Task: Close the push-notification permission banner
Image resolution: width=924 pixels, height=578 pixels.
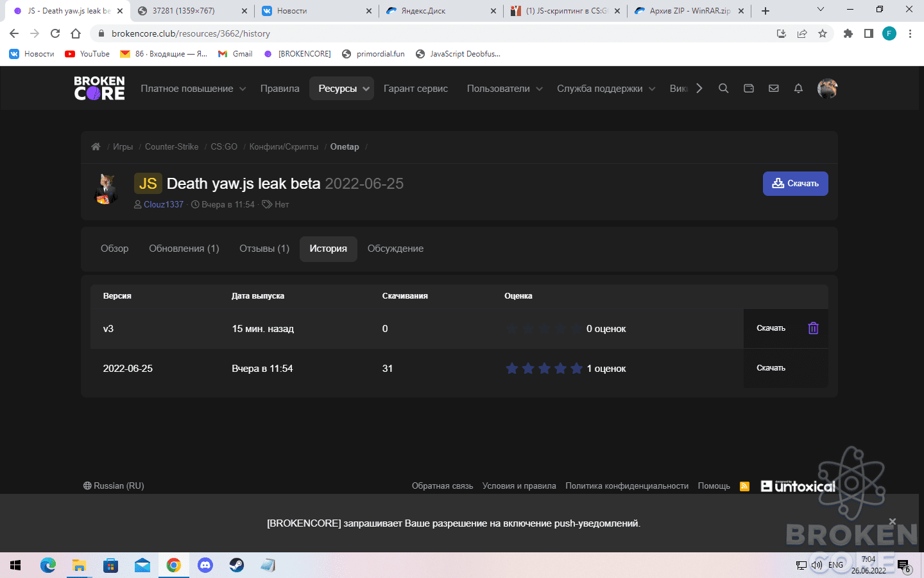Action: [892, 521]
